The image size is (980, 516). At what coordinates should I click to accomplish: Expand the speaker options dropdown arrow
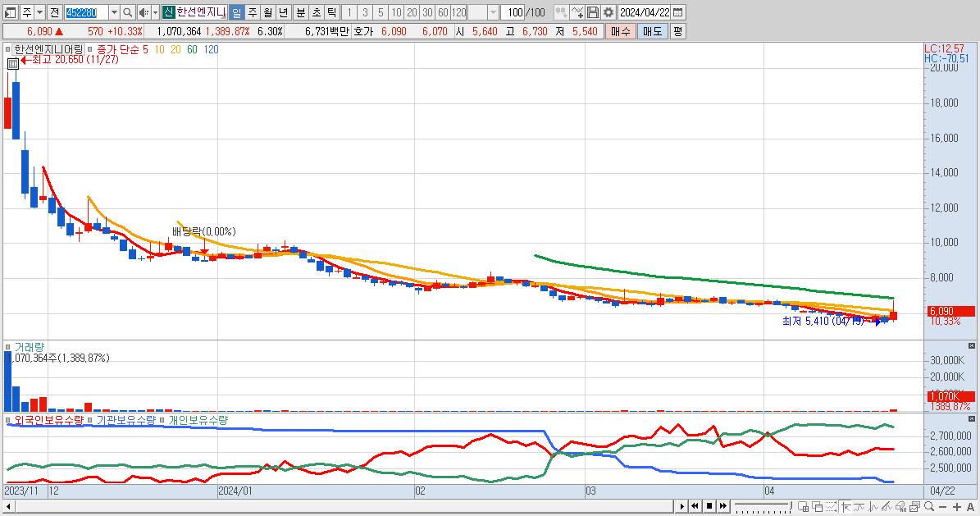tap(155, 11)
